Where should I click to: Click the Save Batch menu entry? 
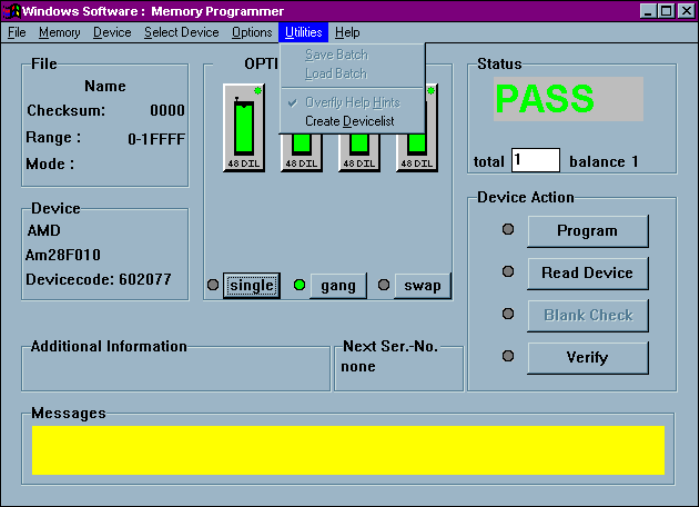[352, 55]
